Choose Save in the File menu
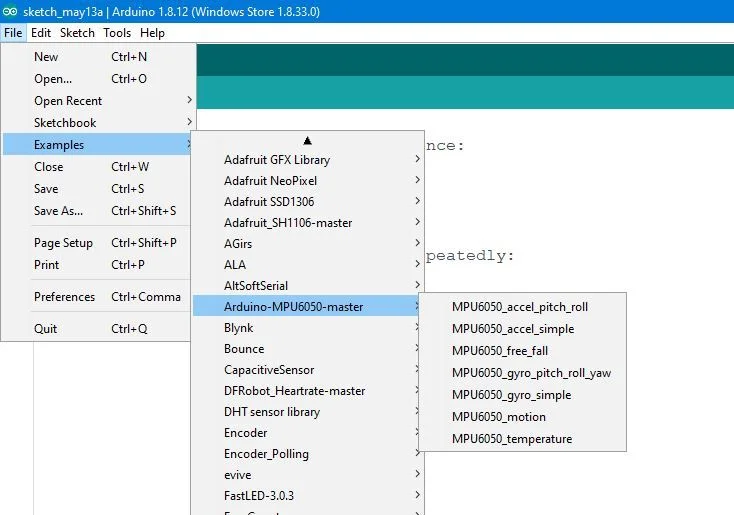The image size is (734, 515). coord(98,189)
